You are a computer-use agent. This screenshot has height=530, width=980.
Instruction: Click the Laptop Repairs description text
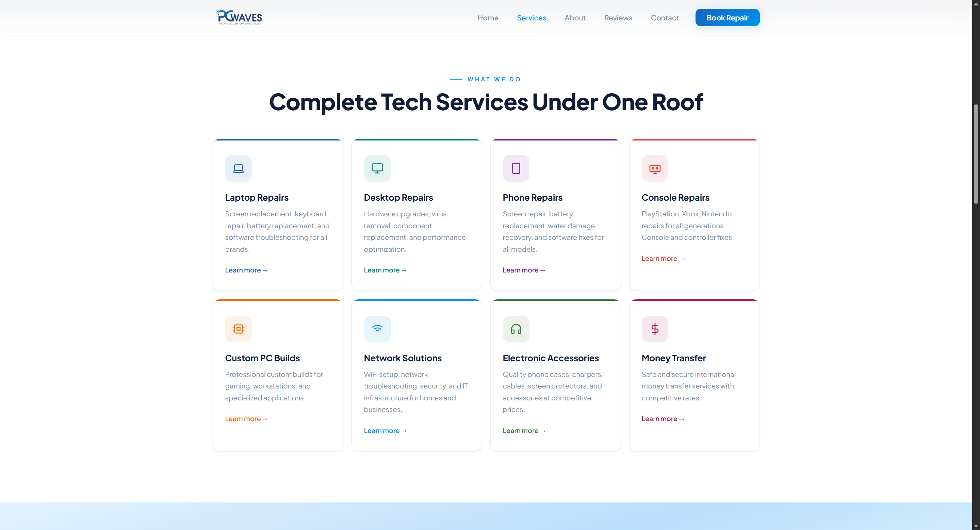[277, 231]
